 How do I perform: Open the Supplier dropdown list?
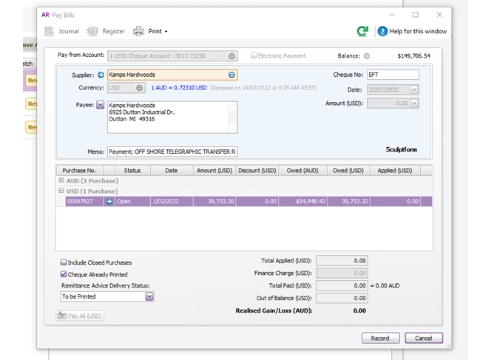(232, 75)
